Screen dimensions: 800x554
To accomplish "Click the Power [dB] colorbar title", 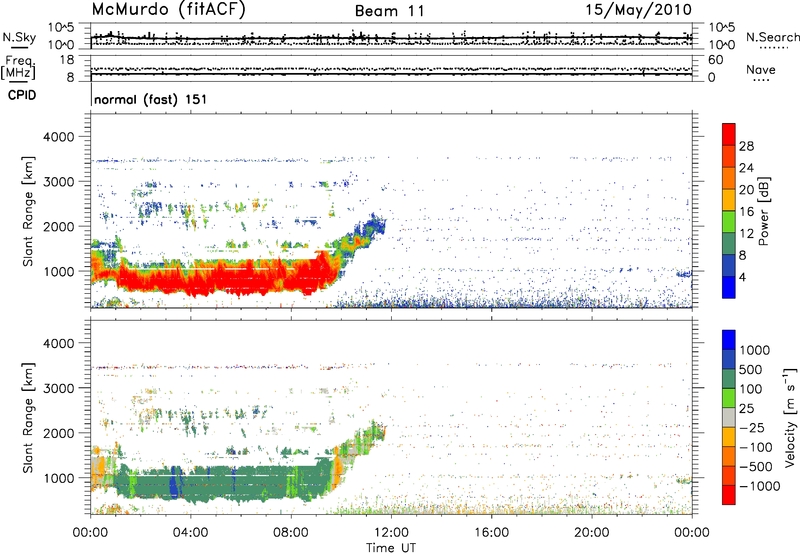I will coord(763,211).
